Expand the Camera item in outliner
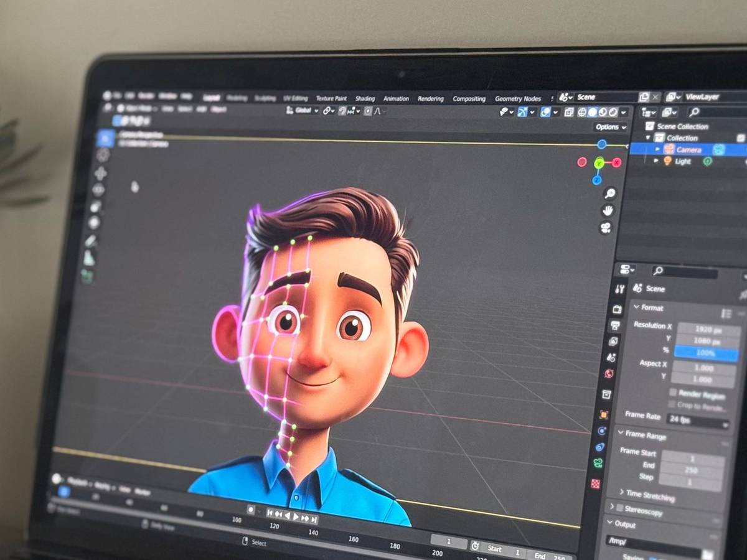Image resolution: width=747 pixels, height=560 pixels. 657,149
